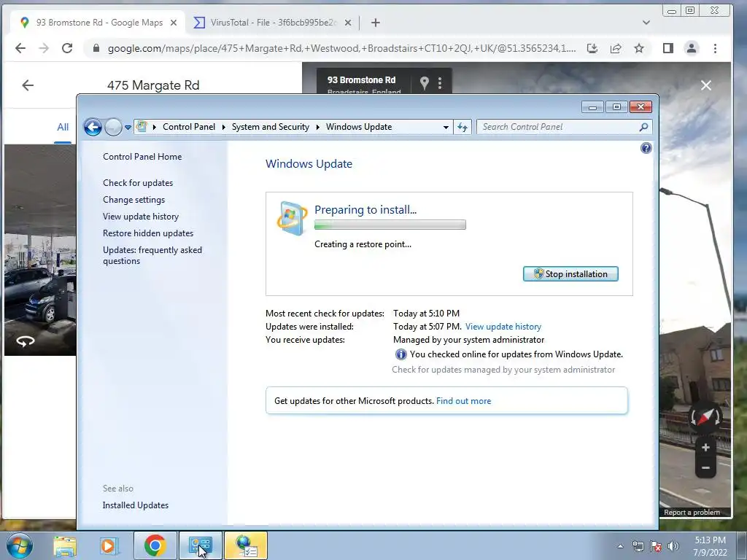The image size is (747, 560).
Task: Select the All tab in Google Maps photos
Action: coord(63,127)
